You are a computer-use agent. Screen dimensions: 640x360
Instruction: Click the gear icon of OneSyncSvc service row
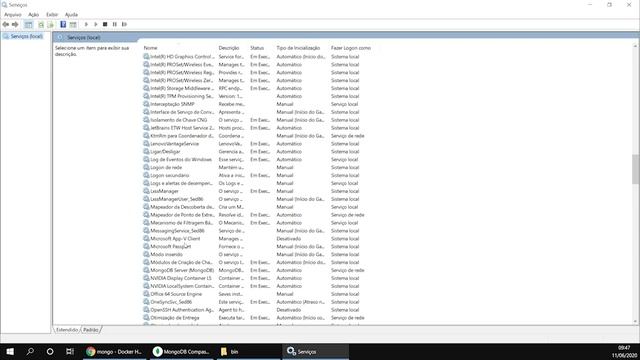(146, 302)
